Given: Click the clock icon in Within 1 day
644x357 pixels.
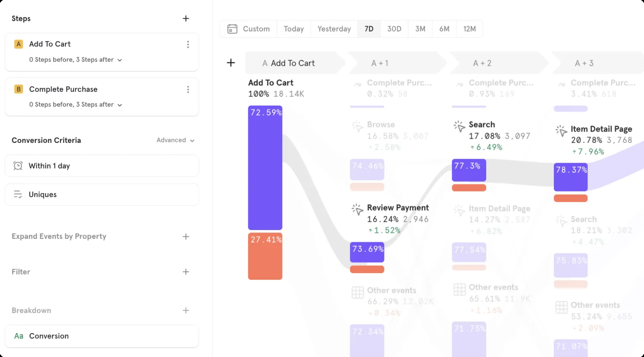Looking at the screenshot, I should tap(18, 166).
